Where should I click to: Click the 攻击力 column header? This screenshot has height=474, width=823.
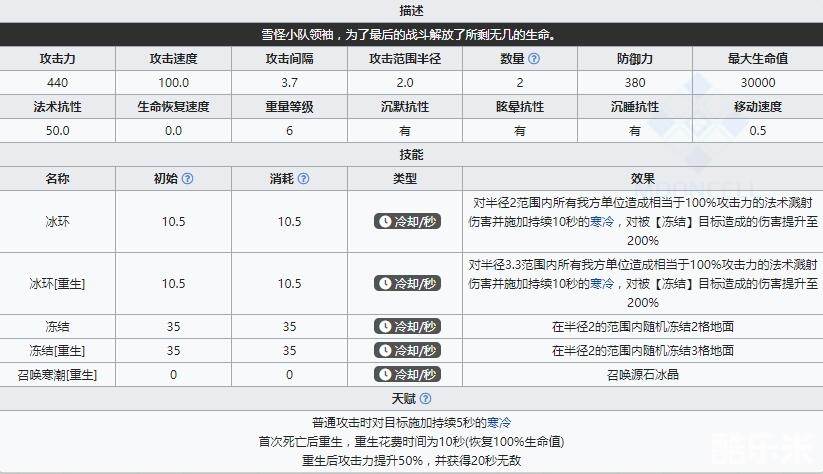[58, 59]
